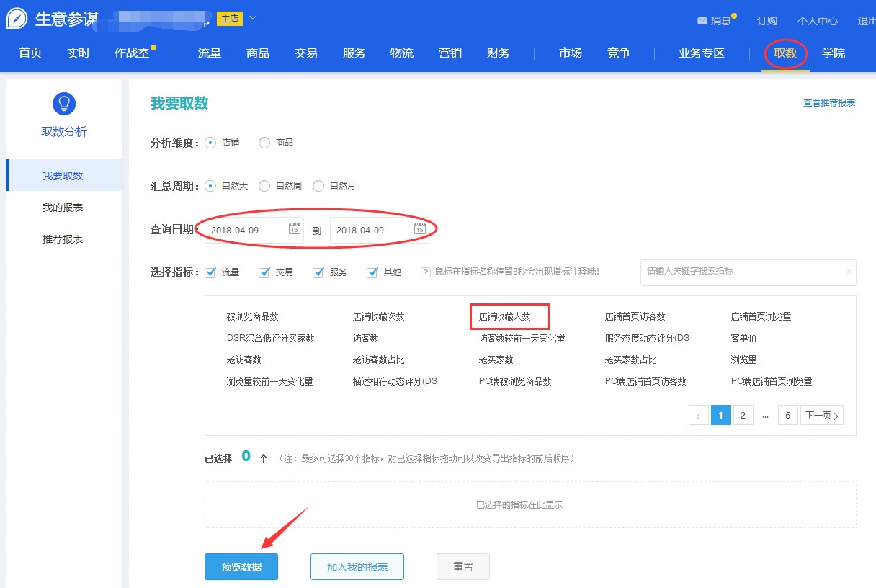This screenshot has height=588, width=876.
Task: Select the 店铺收藏次数 indicator
Action: click(x=379, y=316)
